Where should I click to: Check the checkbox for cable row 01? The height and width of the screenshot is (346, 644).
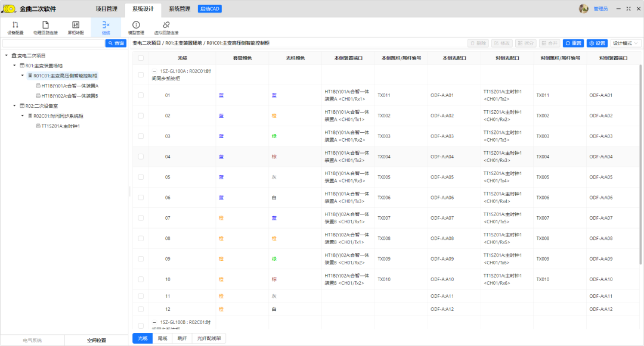(141, 95)
